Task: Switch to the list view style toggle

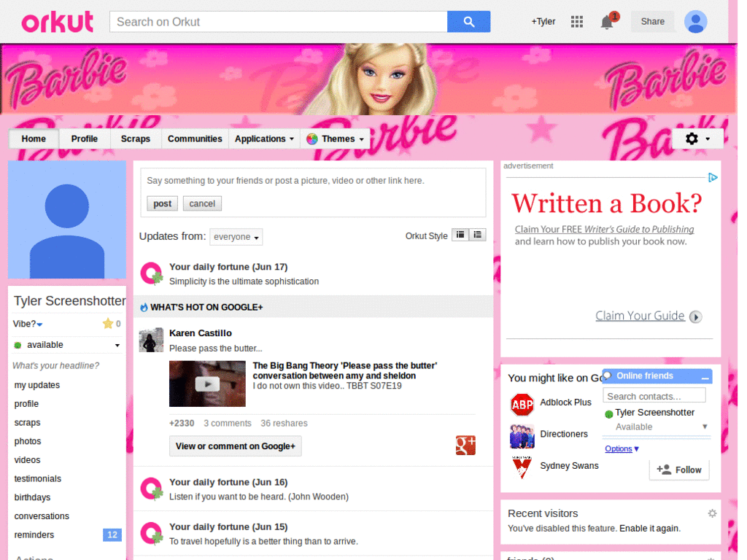Action: 477,235
